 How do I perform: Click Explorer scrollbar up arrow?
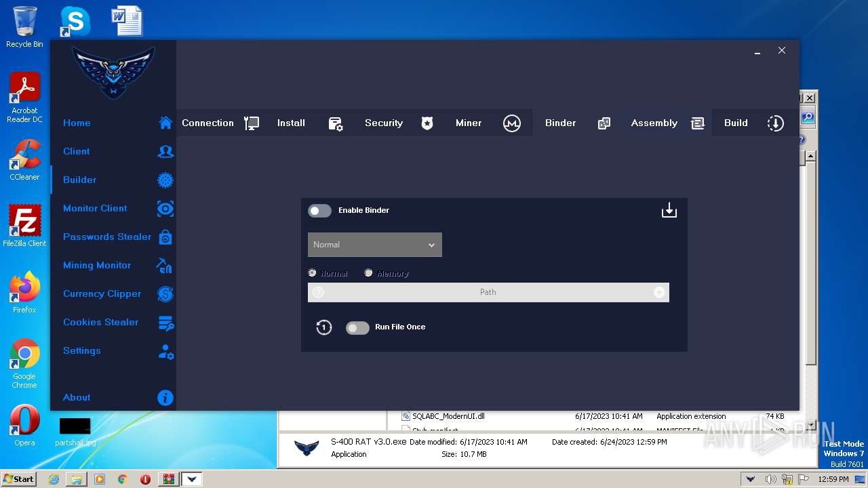(810, 157)
